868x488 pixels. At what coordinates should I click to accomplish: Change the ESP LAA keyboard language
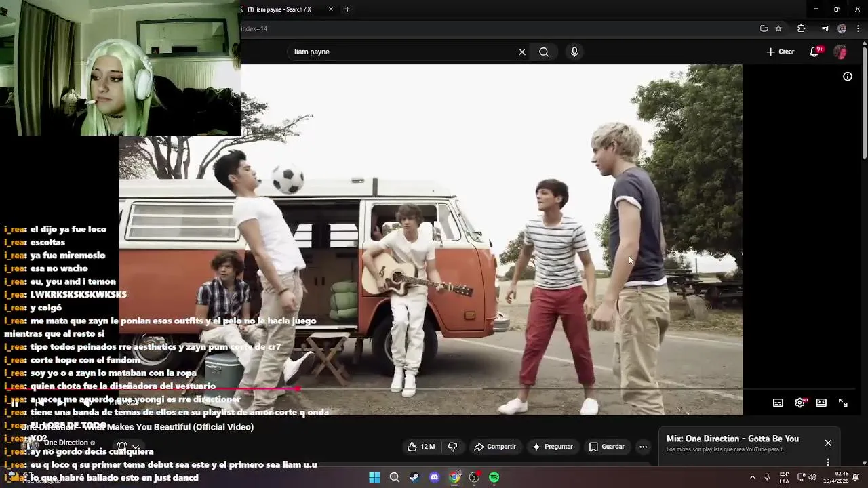(784, 477)
